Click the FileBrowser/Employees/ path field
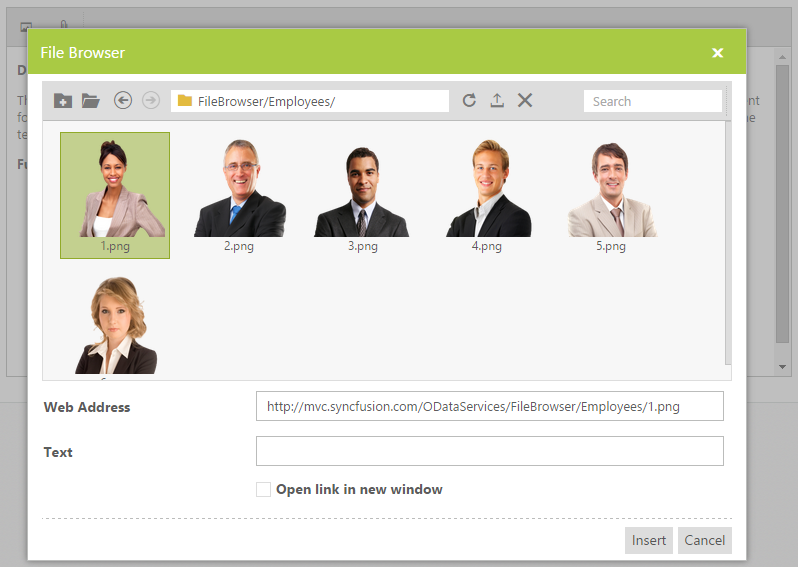Viewport: 798px width, 567px height. 310,101
